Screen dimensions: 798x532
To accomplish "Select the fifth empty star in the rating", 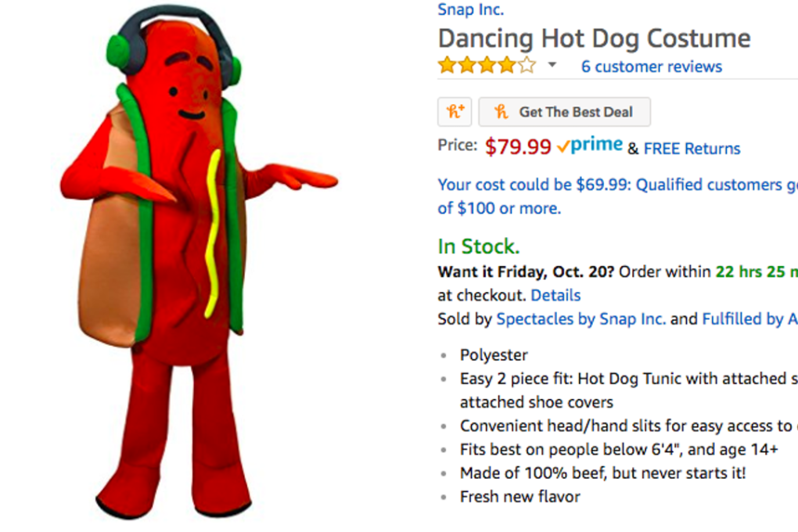I will click(527, 65).
